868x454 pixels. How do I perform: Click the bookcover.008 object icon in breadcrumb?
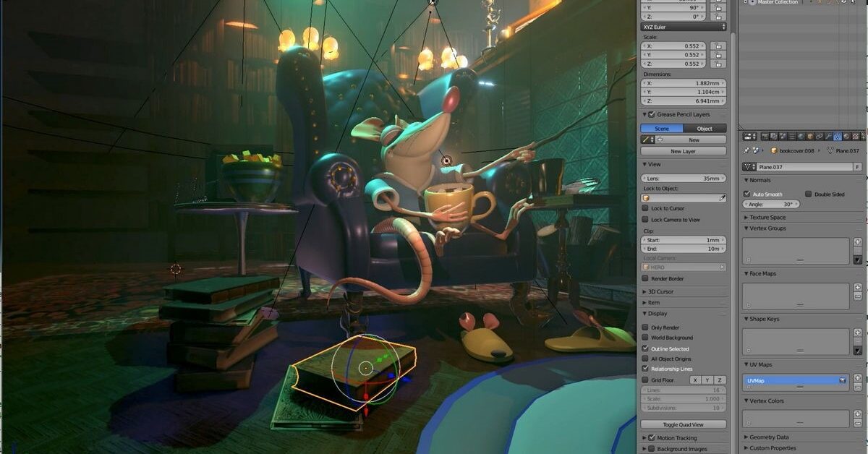point(774,152)
